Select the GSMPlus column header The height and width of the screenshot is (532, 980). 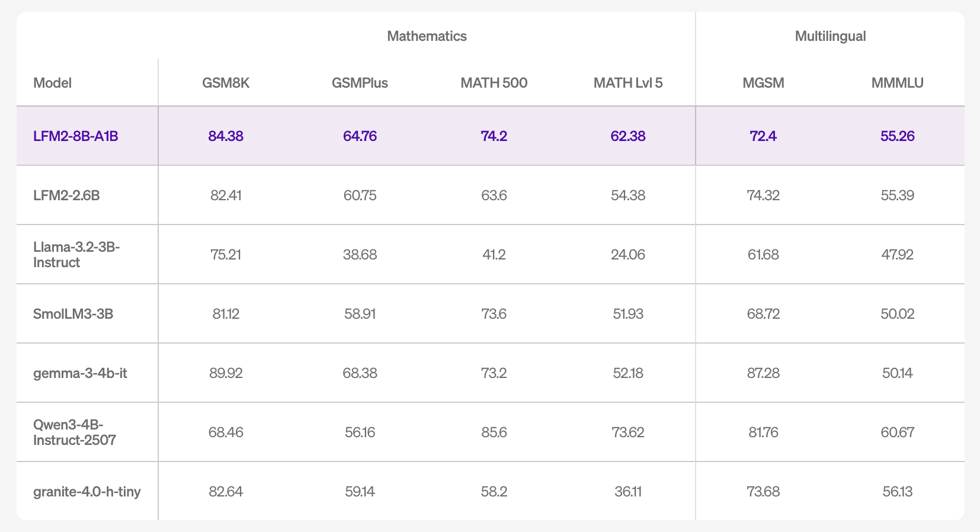coord(360,83)
